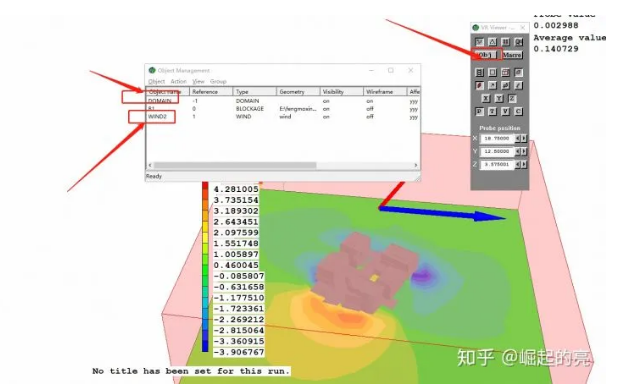Open the Obj object management button
Image resolution: width=640 pixels, height=389 pixels.
coord(485,55)
